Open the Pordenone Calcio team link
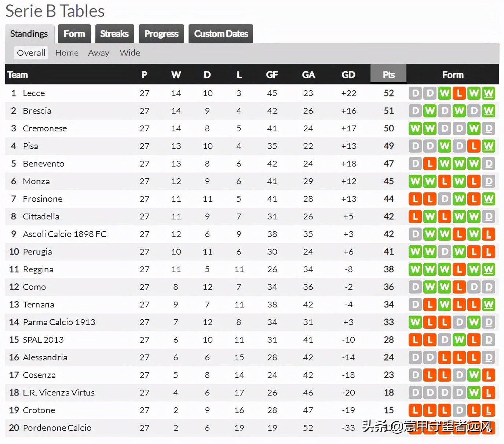Image resolution: width=504 pixels, height=444 pixels. (x=57, y=428)
